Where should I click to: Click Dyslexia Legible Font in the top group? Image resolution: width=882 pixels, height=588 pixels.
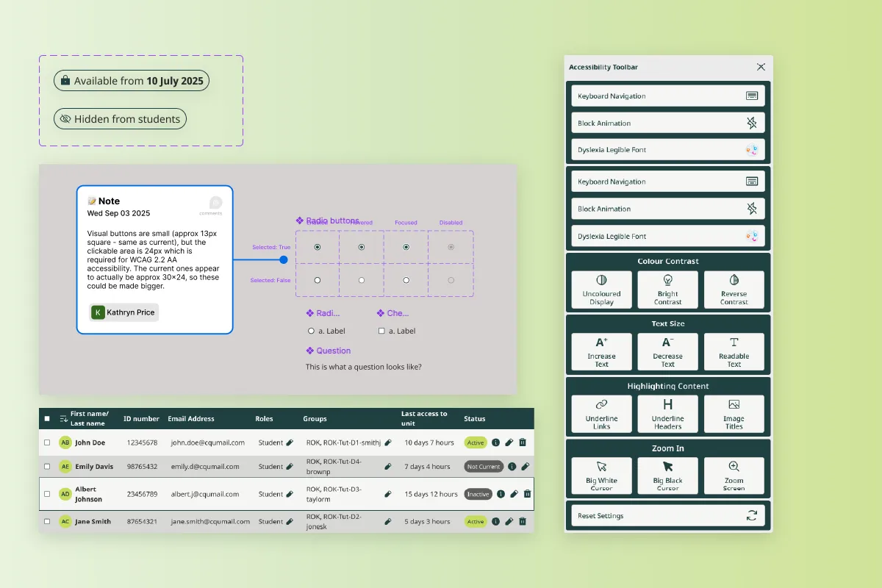click(x=668, y=150)
